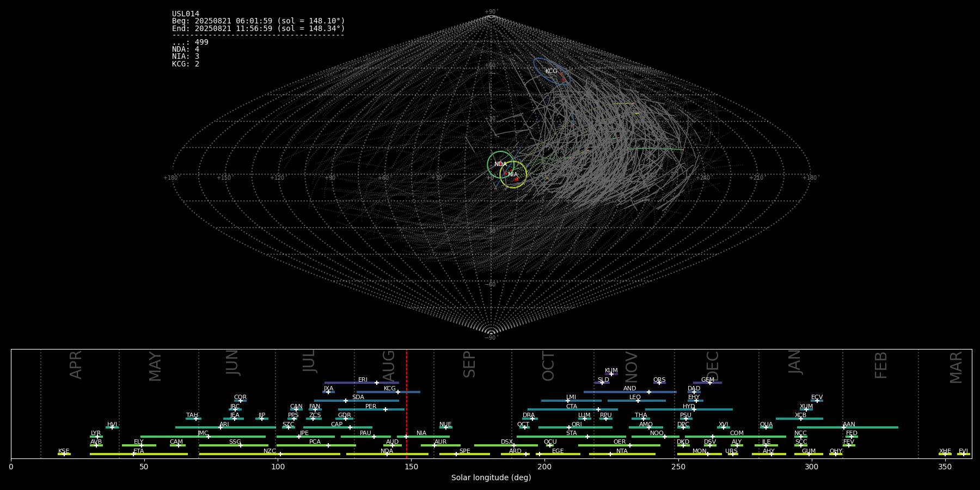Click the ECV shower marker in timeline
Screen dimensions: 980x490
point(817,401)
